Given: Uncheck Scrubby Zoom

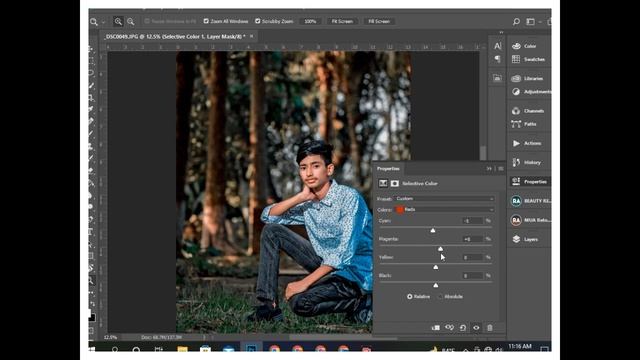Looking at the screenshot, I should (258, 21).
